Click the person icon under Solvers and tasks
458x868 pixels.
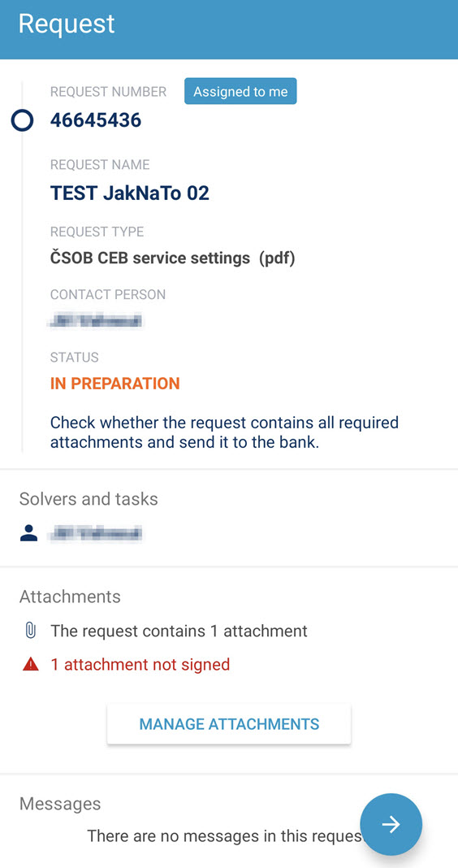[x=28, y=533]
